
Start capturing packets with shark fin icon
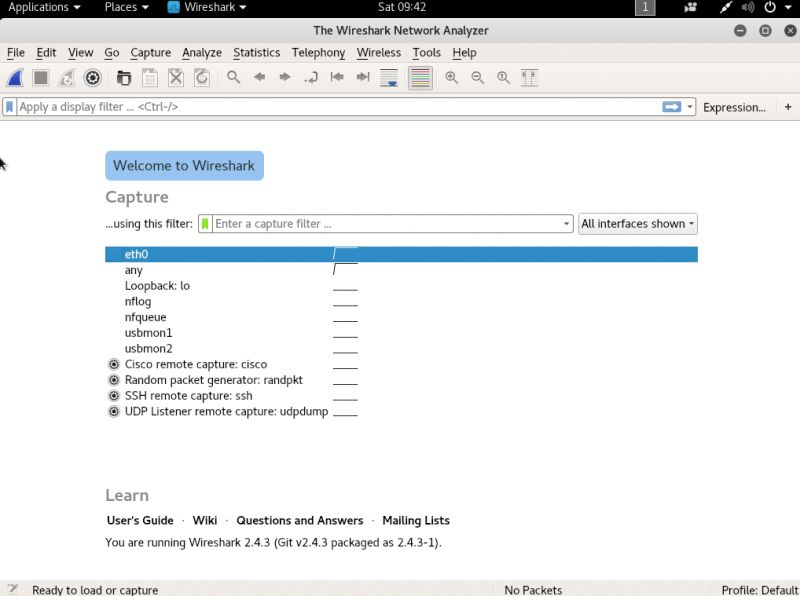point(16,78)
